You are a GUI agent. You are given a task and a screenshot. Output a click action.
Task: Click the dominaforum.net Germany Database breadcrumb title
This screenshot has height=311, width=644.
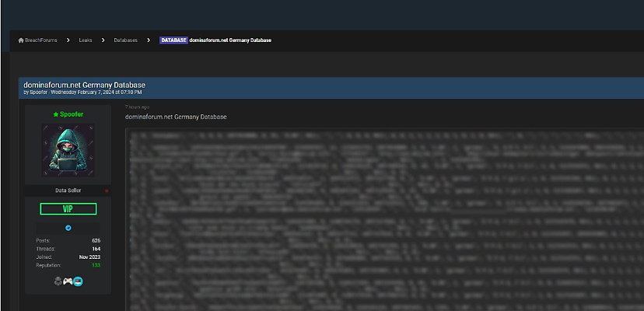point(230,40)
